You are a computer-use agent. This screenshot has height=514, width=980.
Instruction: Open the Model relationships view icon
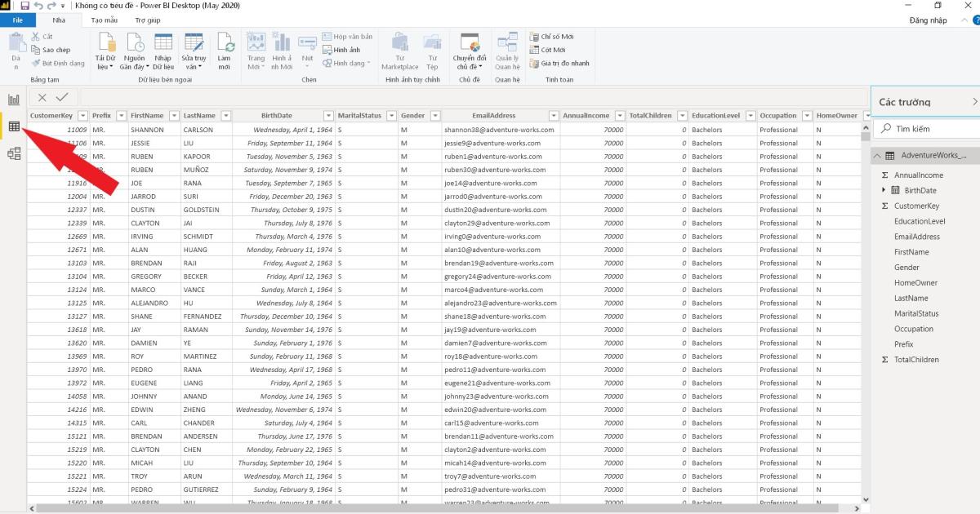(14, 153)
